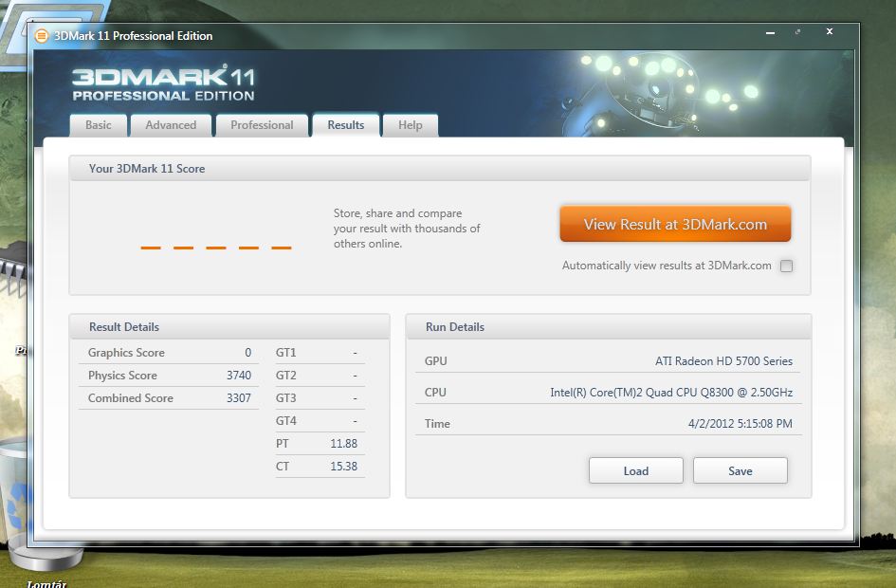The height and width of the screenshot is (588, 896).
Task: Click the Your 3DMark 11 Score header
Action: [x=439, y=169]
